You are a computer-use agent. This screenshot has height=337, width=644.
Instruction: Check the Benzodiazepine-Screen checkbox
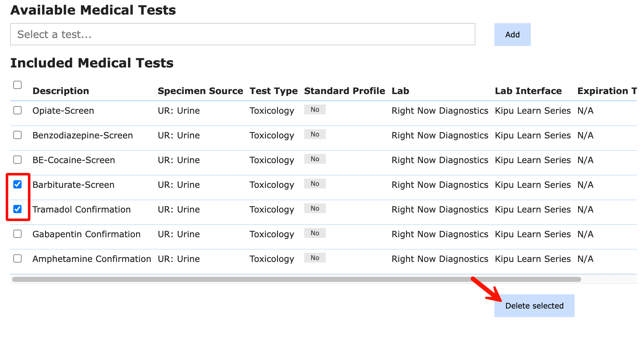click(17, 135)
